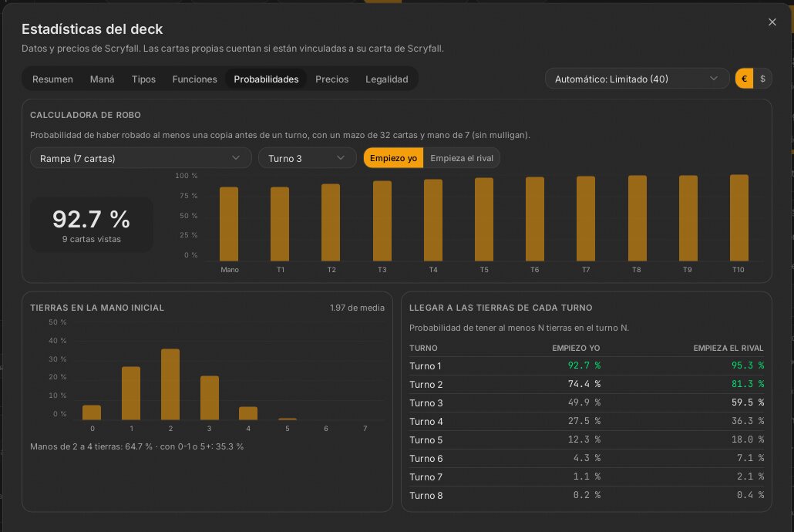Click the Turno 2 row label
Viewport: 794px width, 532px height.
tap(426, 385)
